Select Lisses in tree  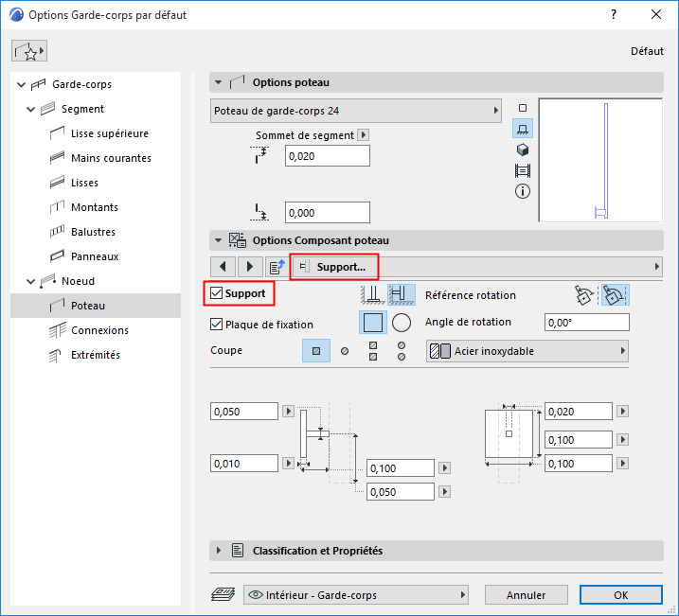84,183
